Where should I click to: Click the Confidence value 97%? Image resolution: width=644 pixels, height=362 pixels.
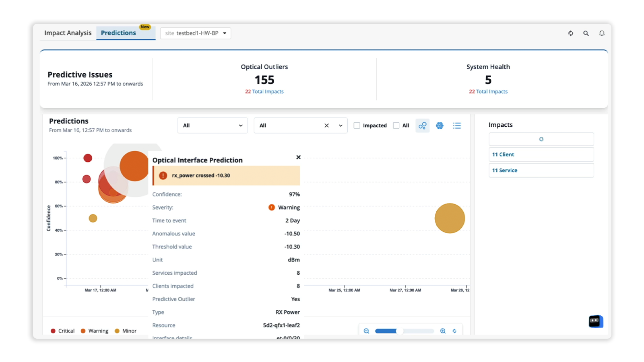coord(294,194)
